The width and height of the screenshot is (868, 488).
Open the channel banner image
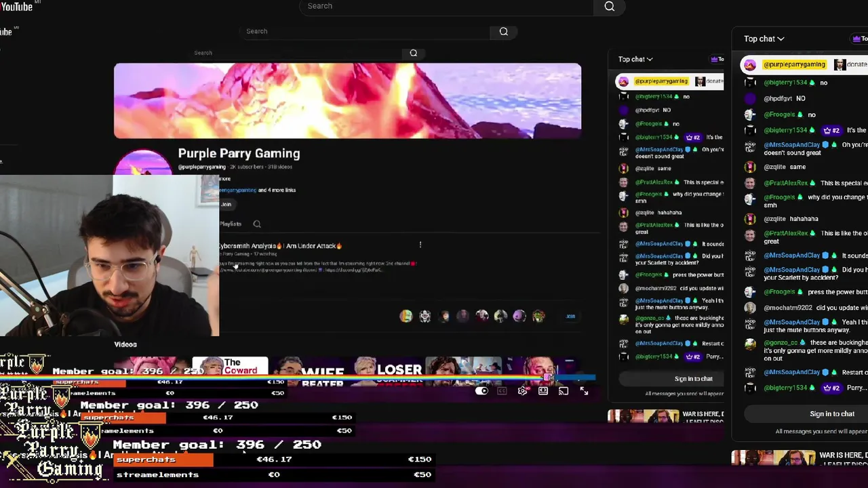pos(347,101)
